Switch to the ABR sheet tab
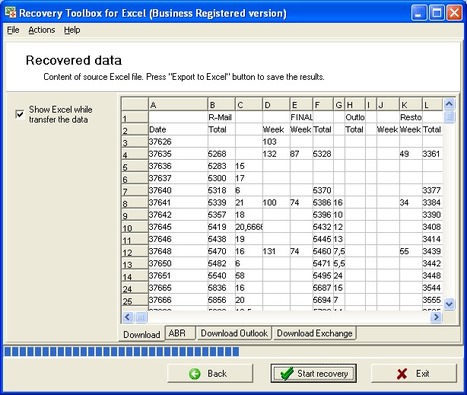467x395 pixels. pyautogui.click(x=180, y=333)
